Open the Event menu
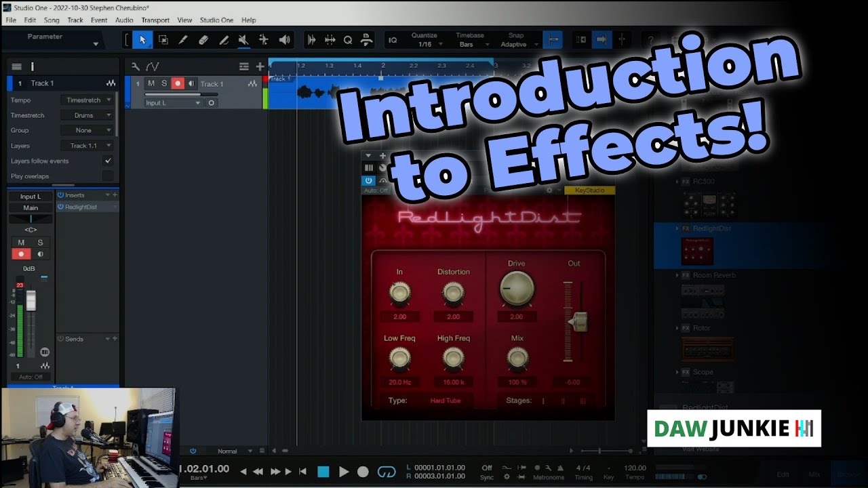This screenshot has width=868, height=488. [99, 20]
